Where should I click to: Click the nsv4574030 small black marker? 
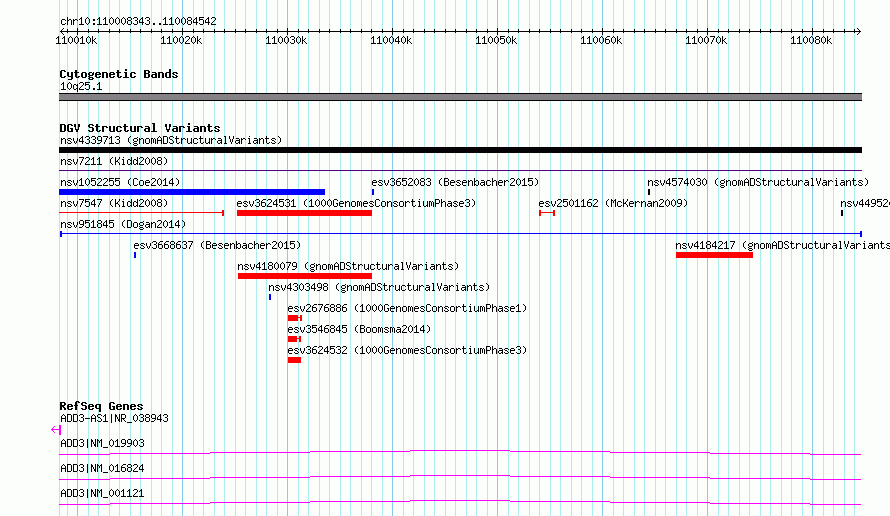pos(649,192)
